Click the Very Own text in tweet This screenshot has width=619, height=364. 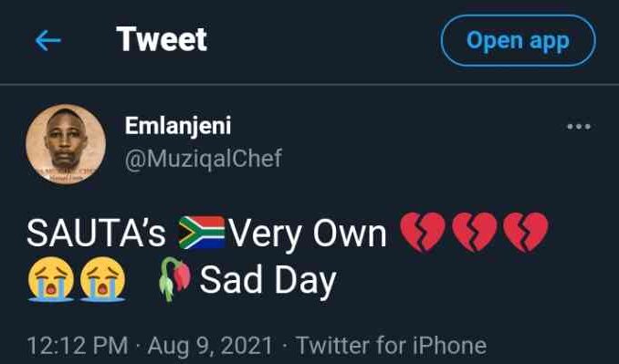(x=308, y=235)
